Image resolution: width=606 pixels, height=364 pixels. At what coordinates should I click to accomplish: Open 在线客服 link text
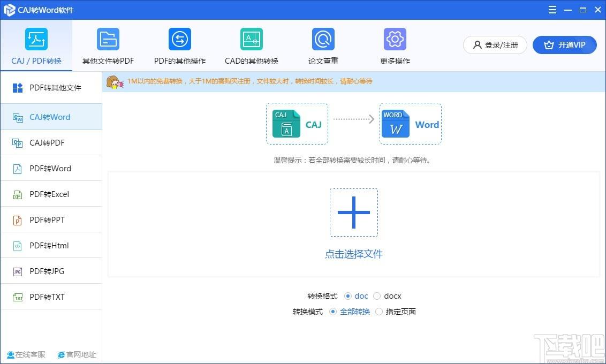tap(30, 355)
